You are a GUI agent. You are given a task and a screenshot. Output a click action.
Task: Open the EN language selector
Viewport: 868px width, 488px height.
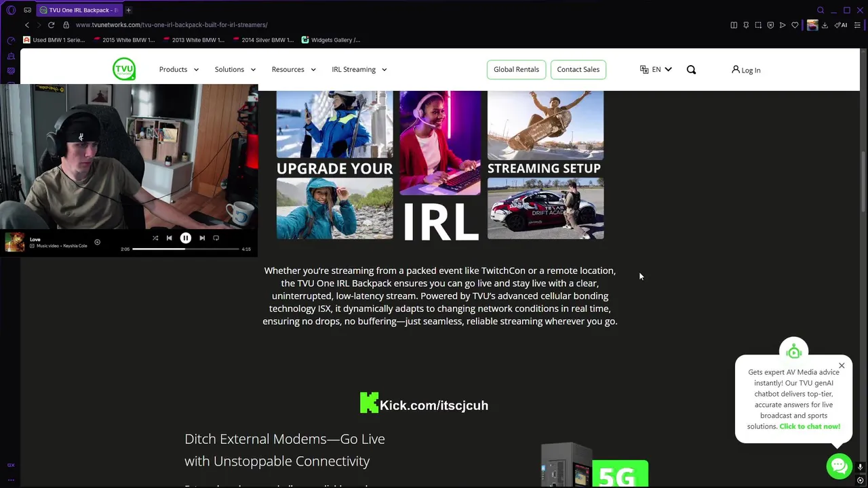(x=656, y=69)
